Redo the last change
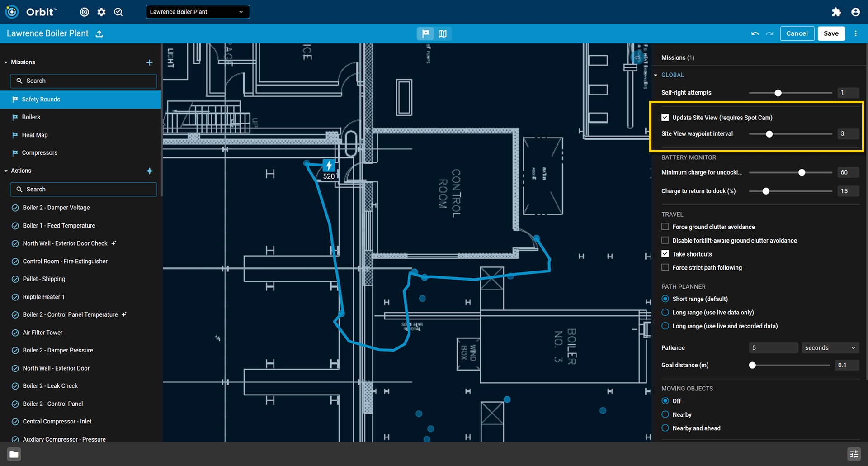 tap(769, 33)
